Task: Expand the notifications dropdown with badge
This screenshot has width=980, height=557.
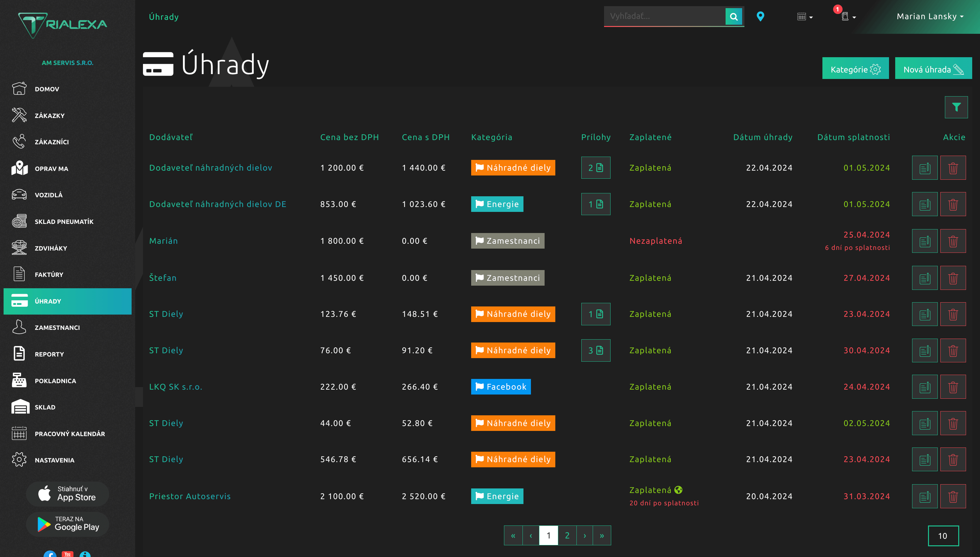Action: click(x=848, y=17)
